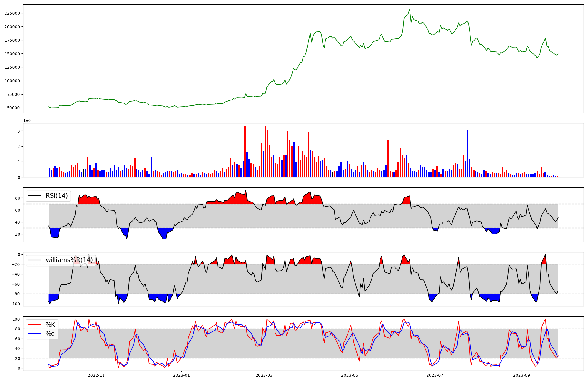This screenshot has width=588, height=382.
Task: Click the 2023-01 x-axis date label
Action: pos(181,375)
